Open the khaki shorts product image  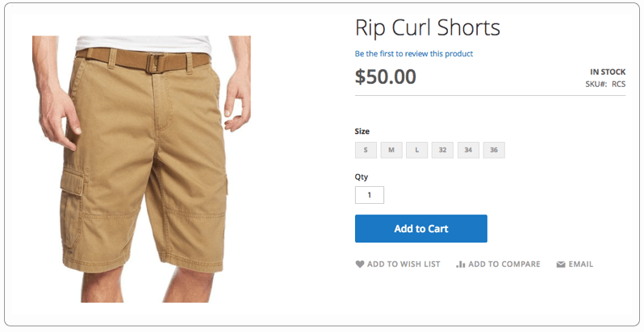142,169
